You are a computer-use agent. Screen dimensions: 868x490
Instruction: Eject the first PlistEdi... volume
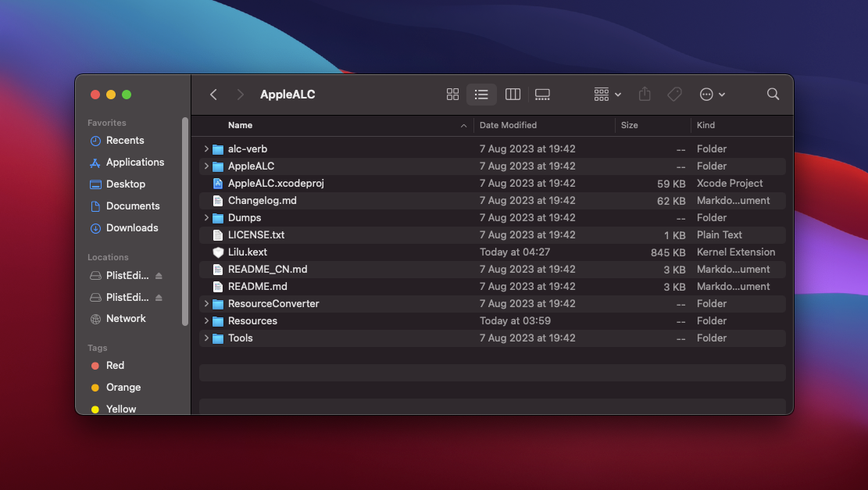point(159,276)
